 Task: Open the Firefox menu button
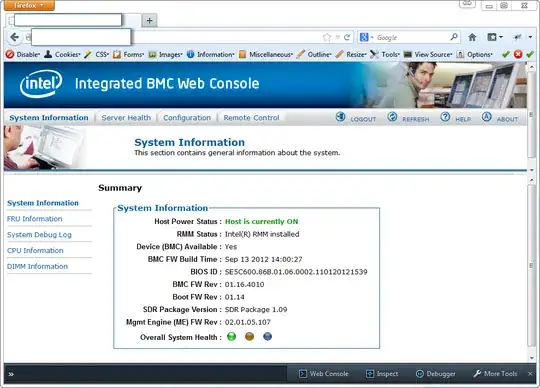coord(29,5)
